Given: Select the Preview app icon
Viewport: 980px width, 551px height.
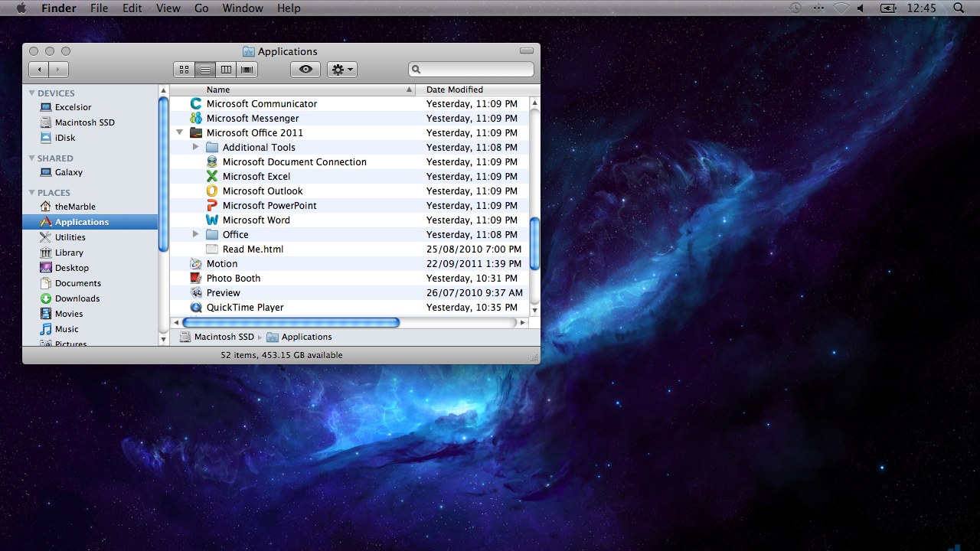Looking at the screenshot, I should (x=196, y=292).
